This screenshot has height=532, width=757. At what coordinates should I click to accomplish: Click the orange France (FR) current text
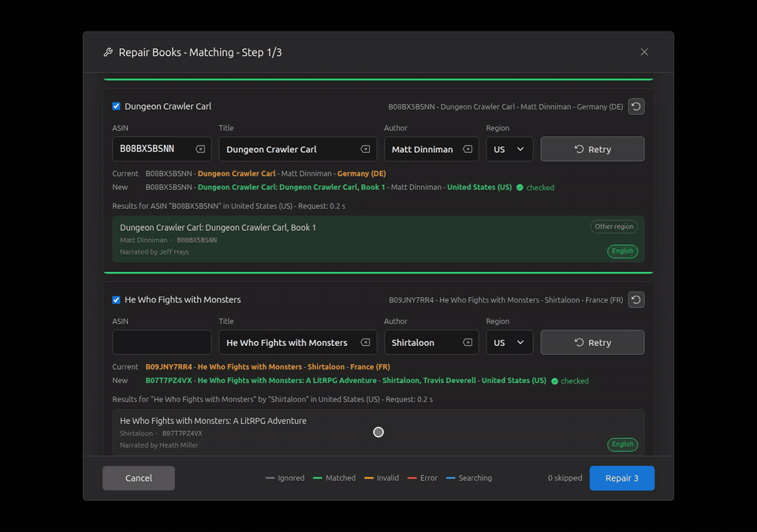point(371,367)
